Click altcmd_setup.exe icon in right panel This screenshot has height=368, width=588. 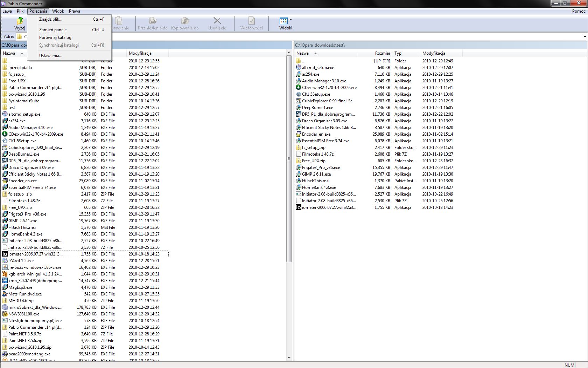pyautogui.click(x=299, y=68)
